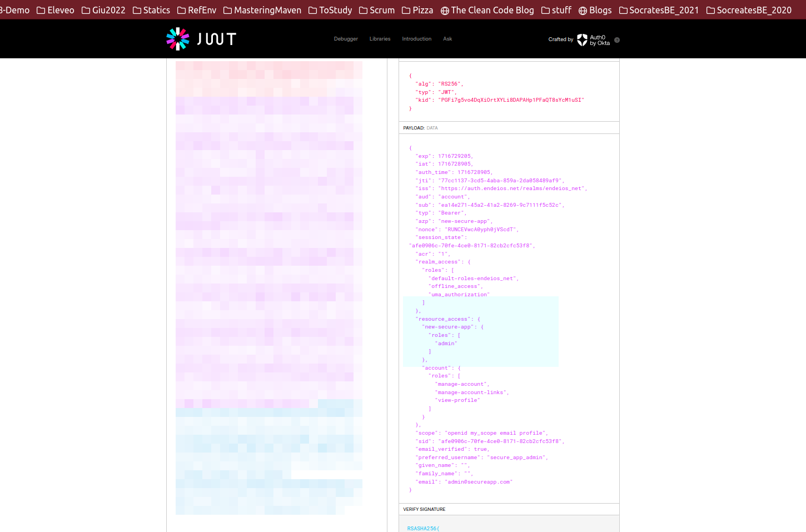The height and width of the screenshot is (532, 806).
Task: Go to the Libraries page
Action: coord(380,39)
